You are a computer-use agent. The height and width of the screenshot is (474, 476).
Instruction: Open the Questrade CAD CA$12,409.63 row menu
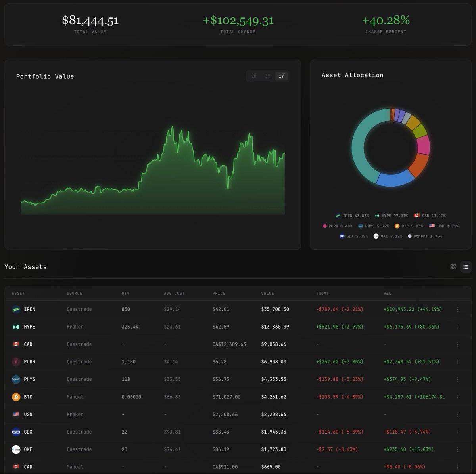point(458,344)
